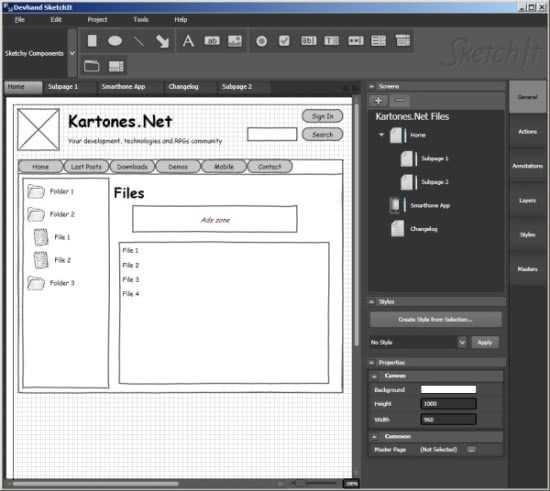Image resolution: width=550 pixels, height=491 pixels.
Task: Select the Image placeholder tool
Action: click(x=235, y=41)
